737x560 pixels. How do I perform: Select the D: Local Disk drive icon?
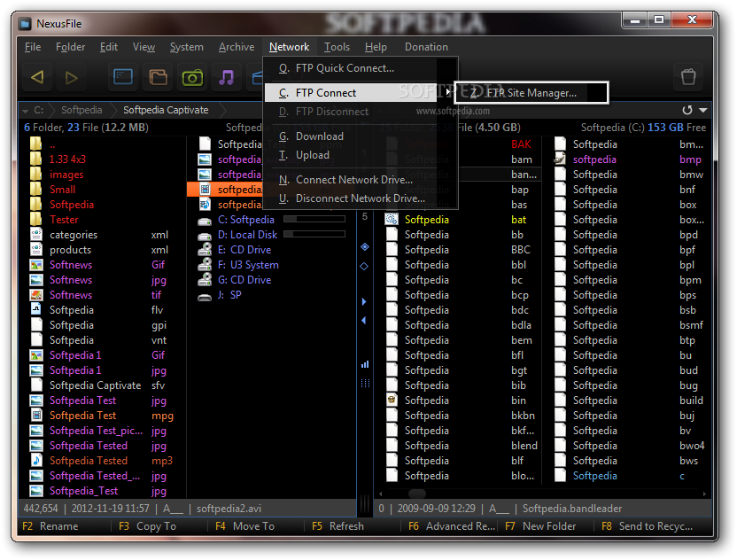[205, 236]
